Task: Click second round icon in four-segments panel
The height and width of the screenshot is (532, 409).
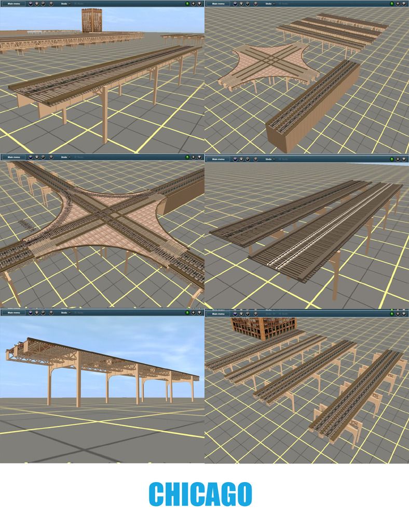Action: [x=241, y=314]
